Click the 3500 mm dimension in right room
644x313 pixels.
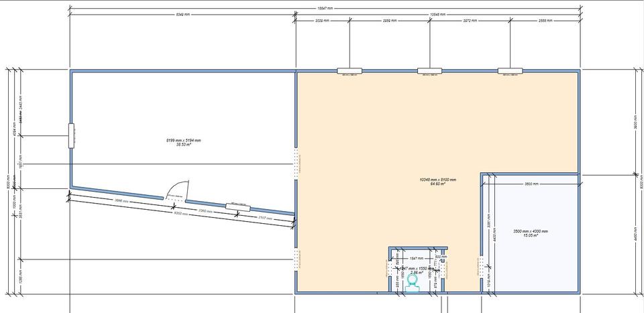point(531,183)
